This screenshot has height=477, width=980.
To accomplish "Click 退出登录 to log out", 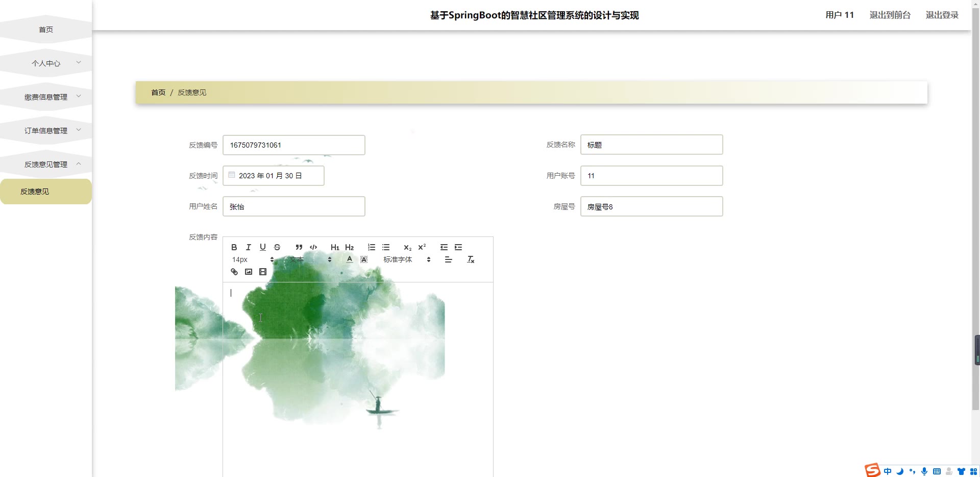I will click(942, 15).
